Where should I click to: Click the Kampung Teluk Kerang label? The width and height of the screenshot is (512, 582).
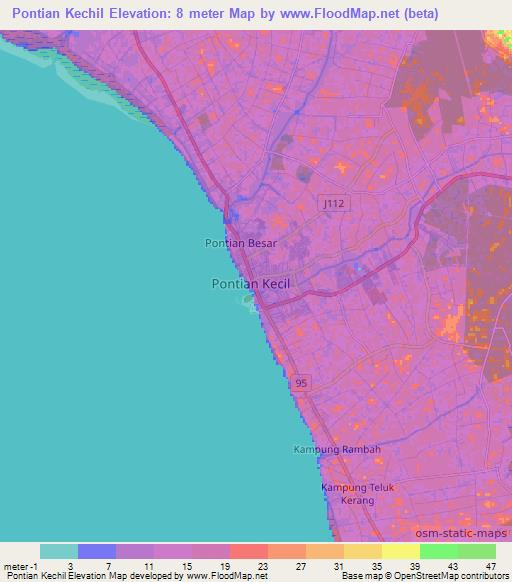click(x=358, y=494)
